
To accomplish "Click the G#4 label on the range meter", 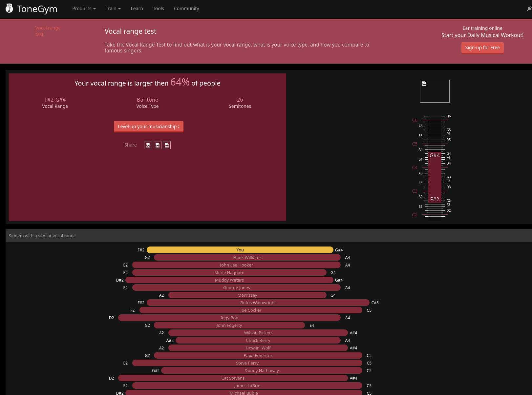I will coord(435,155).
